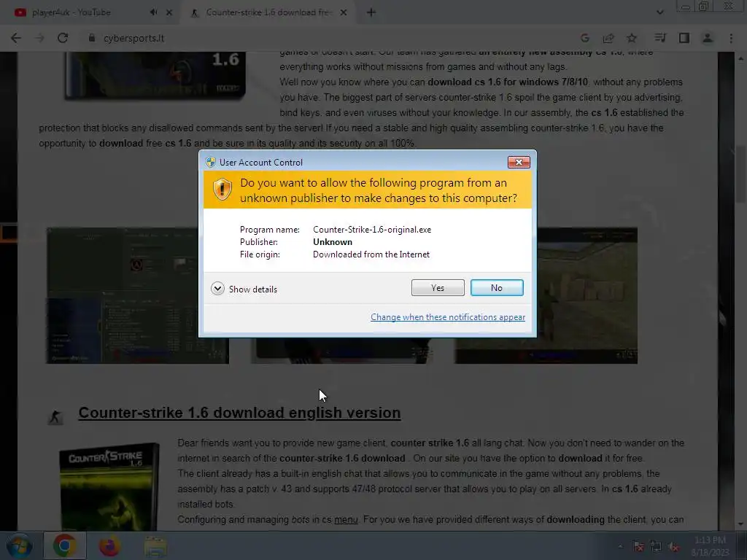Open the media control icon
Screen dimensions: 747x560
(660, 38)
